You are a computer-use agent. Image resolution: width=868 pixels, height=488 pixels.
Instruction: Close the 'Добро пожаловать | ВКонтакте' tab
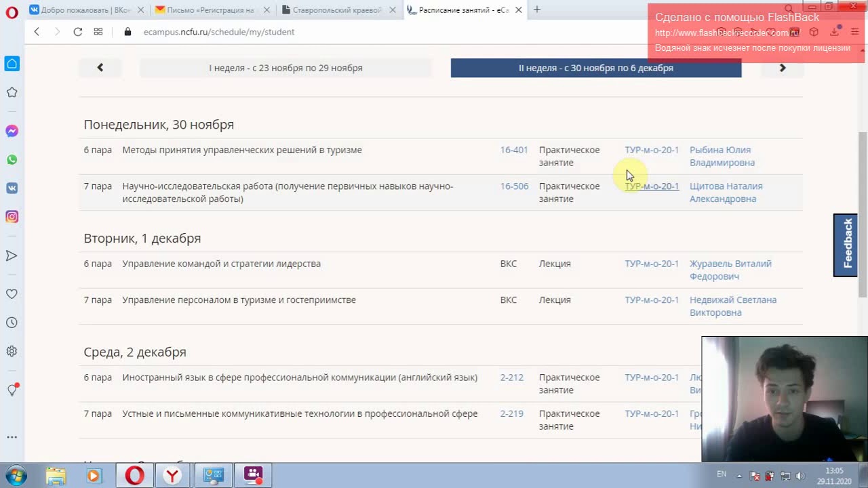(140, 10)
